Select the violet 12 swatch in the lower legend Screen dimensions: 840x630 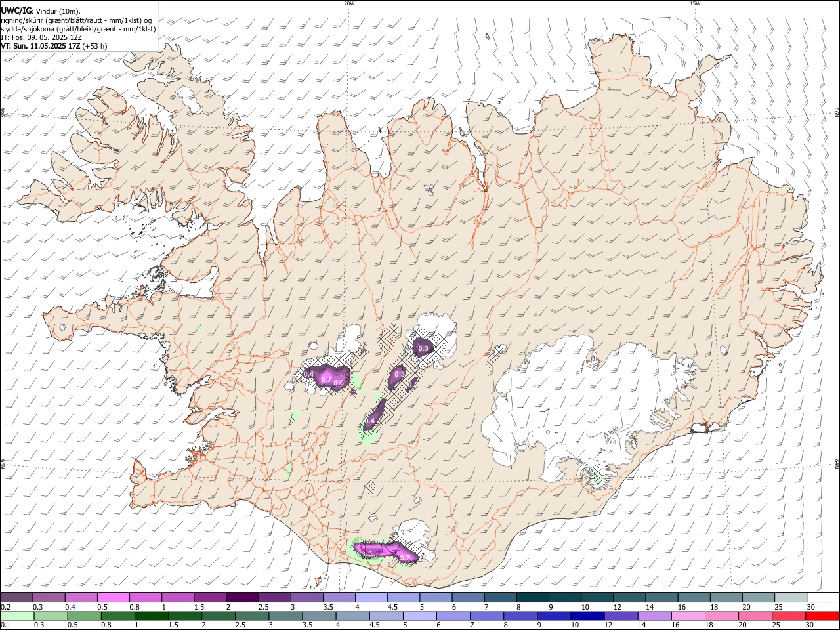click(x=621, y=616)
